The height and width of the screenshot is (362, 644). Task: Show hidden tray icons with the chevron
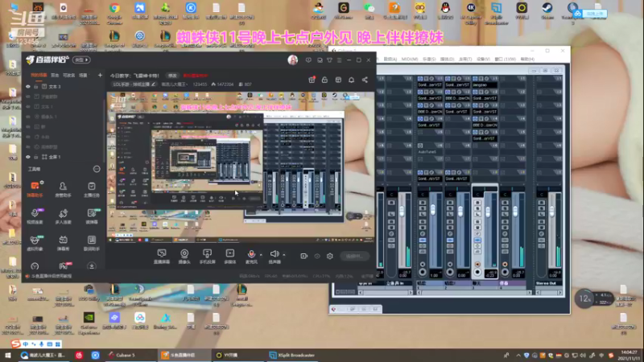(x=518, y=356)
